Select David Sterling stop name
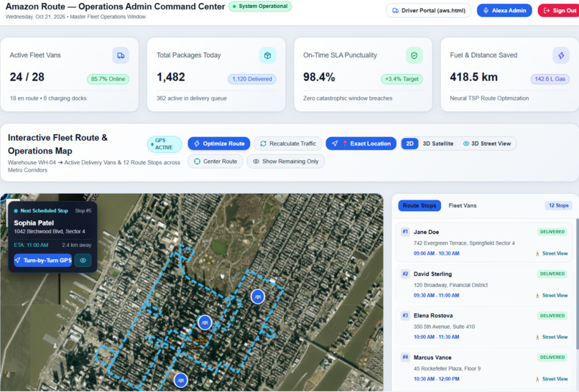Screen dimensions: 579x392 coord(432,274)
